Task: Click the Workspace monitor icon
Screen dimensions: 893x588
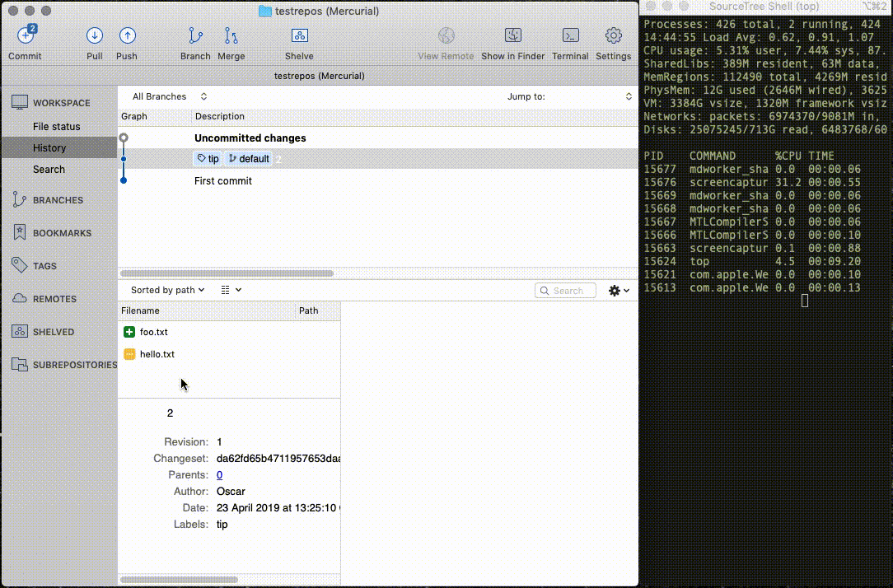Action: click(x=20, y=102)
